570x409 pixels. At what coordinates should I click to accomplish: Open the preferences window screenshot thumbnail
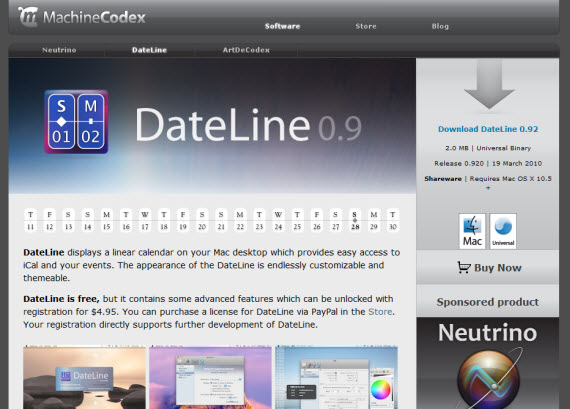tap(210, 377)
